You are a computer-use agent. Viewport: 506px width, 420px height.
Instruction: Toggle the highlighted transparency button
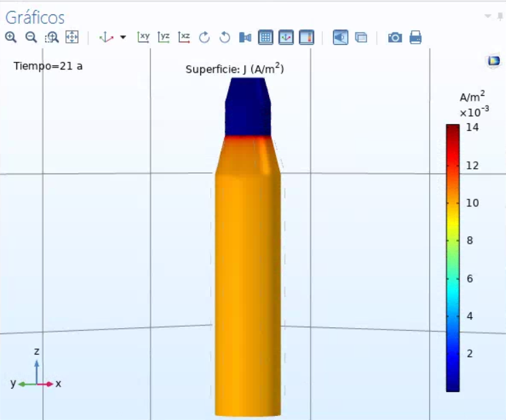[341, 37]
